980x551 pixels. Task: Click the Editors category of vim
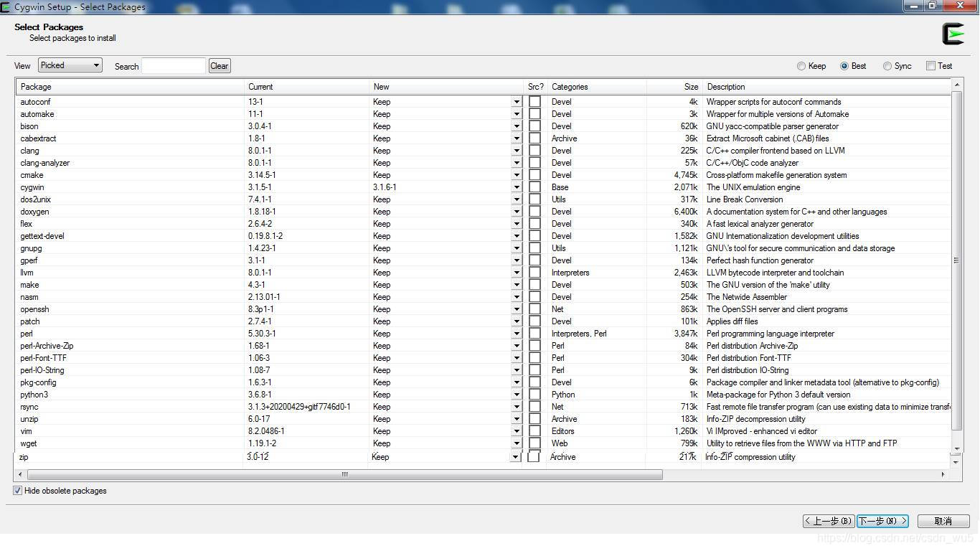click(x=562, y=431)
